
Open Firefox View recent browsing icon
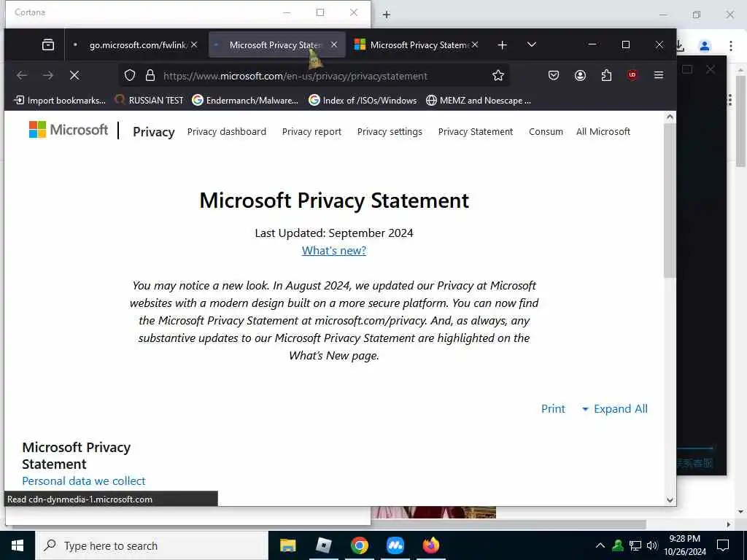coord(48,44)
